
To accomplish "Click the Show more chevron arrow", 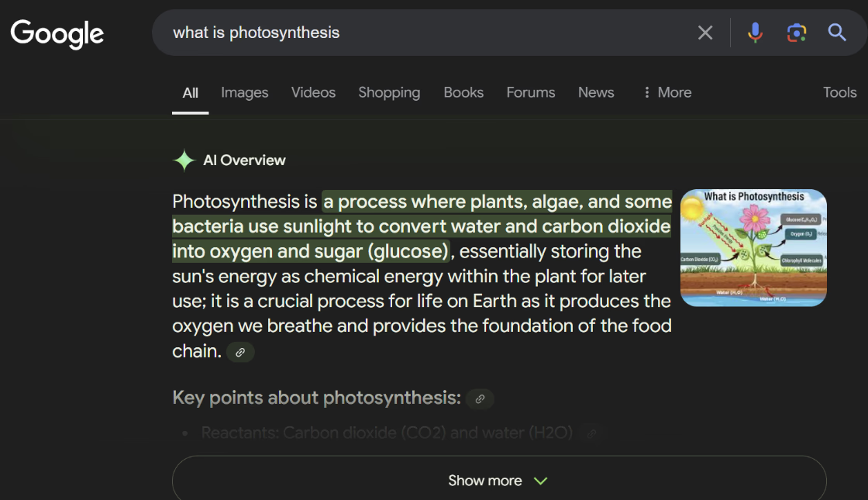I will click(540, 481).
